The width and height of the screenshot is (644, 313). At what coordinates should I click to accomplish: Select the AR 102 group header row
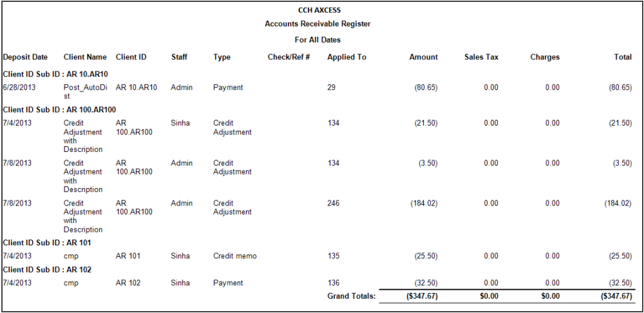[47, 269]
